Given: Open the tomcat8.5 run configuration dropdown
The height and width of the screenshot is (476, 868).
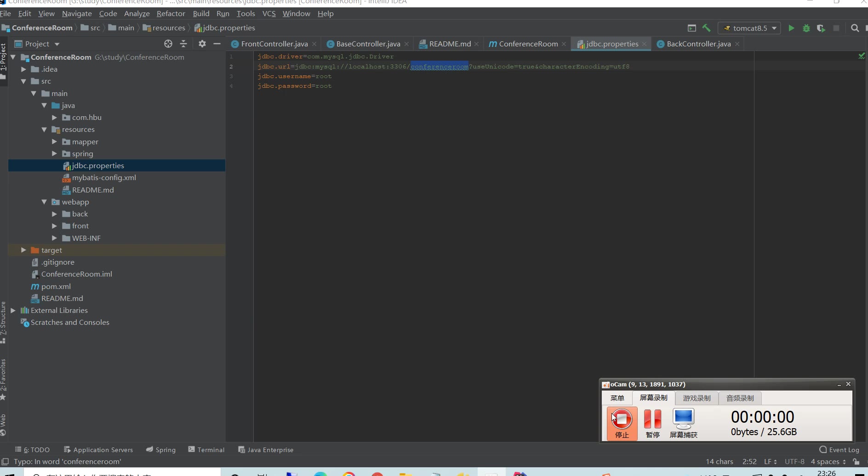Looking at the screenshot, I should [x=749, y=28].
